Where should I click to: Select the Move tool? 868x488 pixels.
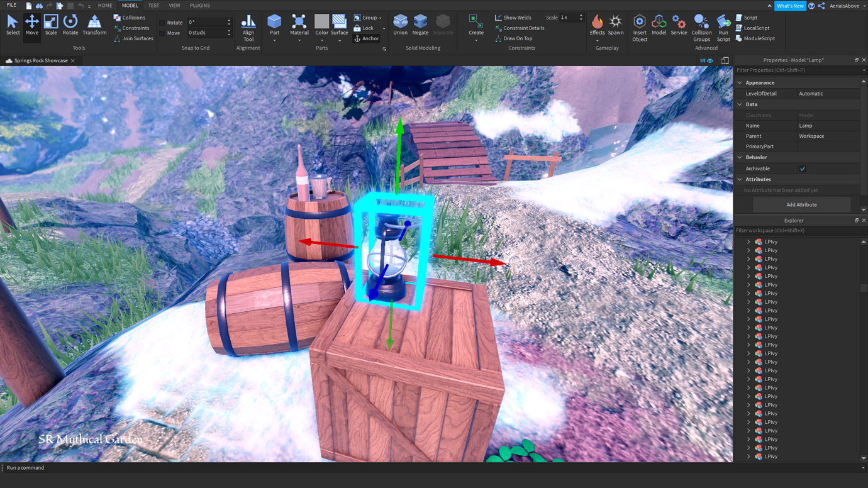31,26
